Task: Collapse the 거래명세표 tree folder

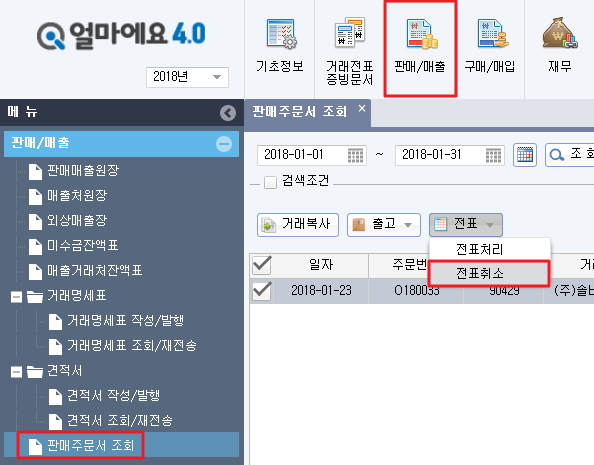Action: point(16,296)
